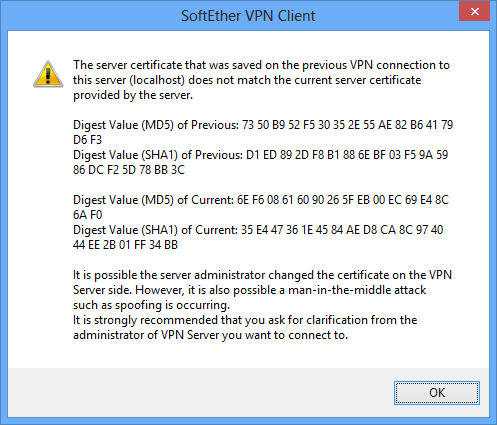The height and width of the screenshot is (425, 497).
Task: Click the man-in-the-middle attack sentence
Action: tap(249, 290)
